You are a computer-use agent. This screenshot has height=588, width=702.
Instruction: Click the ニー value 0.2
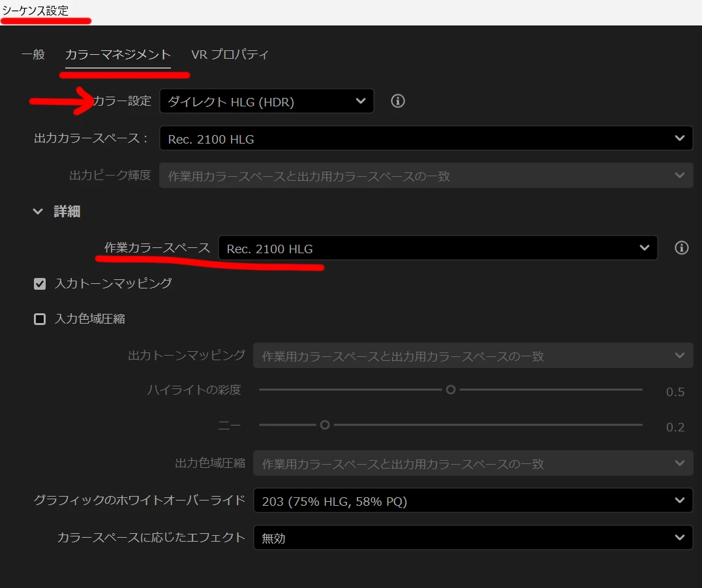click(x=675, y=427)
